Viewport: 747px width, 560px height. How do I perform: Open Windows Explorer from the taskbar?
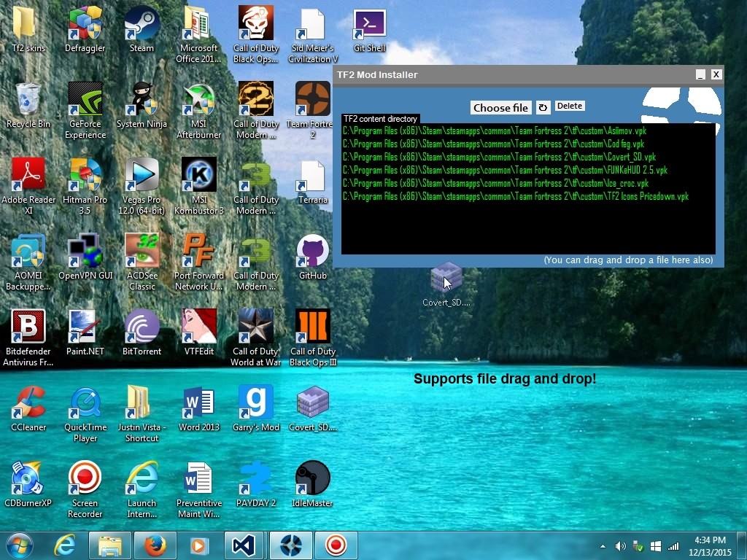click(109, 545)
